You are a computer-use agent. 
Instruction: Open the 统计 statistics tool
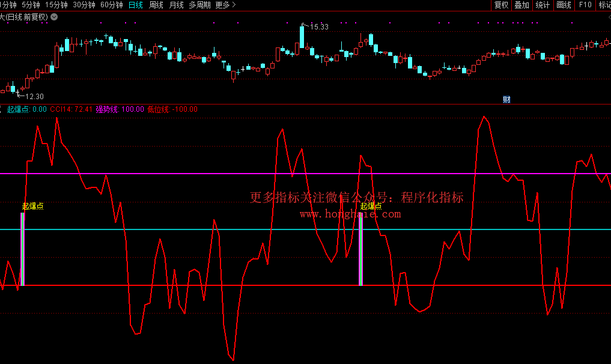[543, 5]
